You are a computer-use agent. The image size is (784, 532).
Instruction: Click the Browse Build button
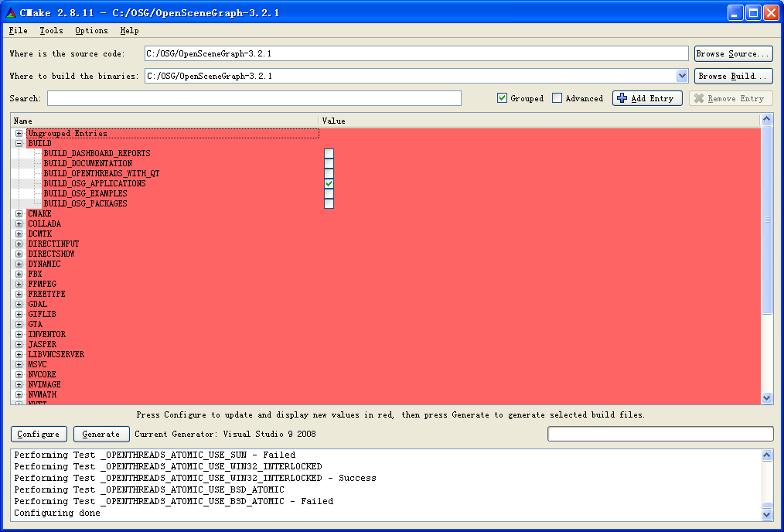734,76
